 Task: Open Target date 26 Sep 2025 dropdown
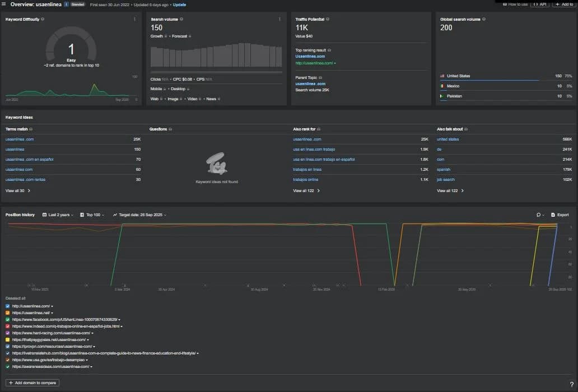pyautogui.click(x=139, y=215)
